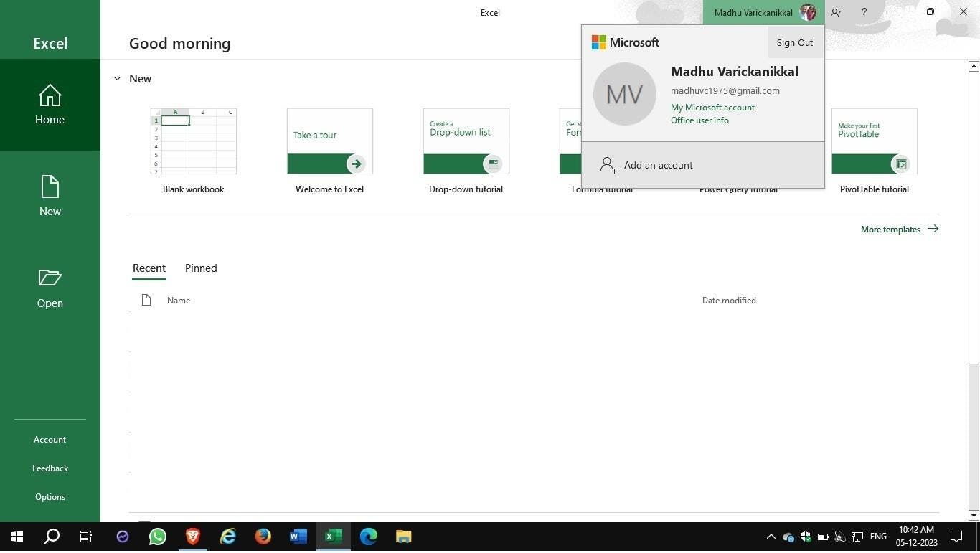Switch to the Pinned tab
The width and height of the screenshot is (980, 553).
click(201, 268)
